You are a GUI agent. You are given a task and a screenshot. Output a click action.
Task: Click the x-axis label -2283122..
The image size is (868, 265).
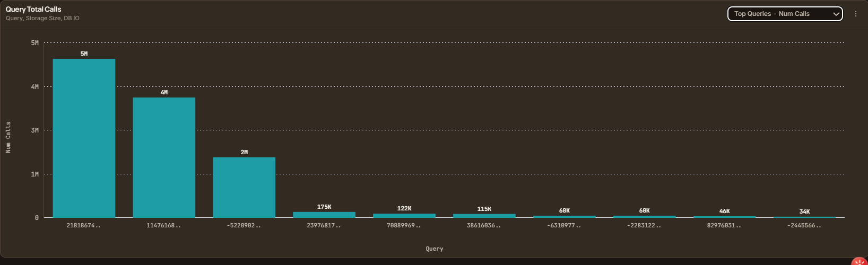[x=645, y=226]
